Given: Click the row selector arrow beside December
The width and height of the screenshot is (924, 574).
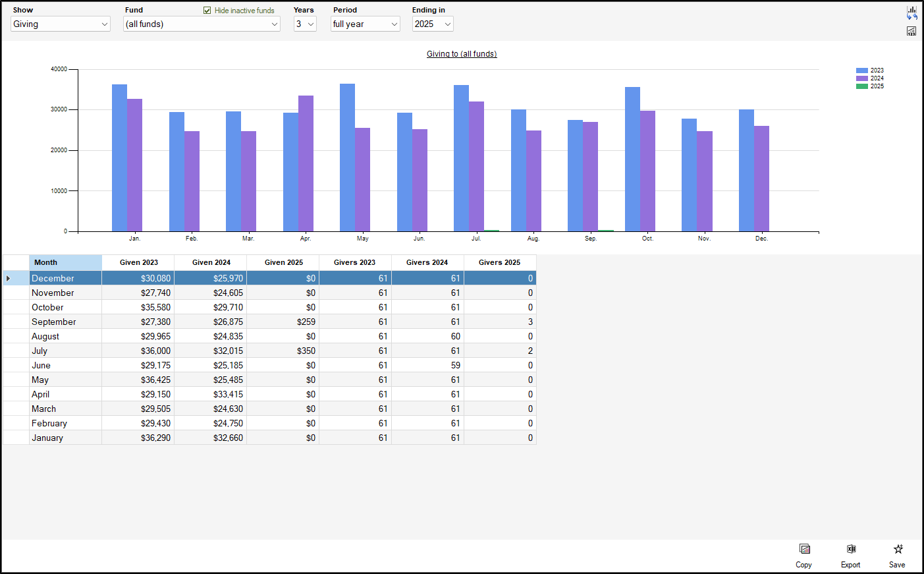Looking at the screenshot, I should point(9,278).
